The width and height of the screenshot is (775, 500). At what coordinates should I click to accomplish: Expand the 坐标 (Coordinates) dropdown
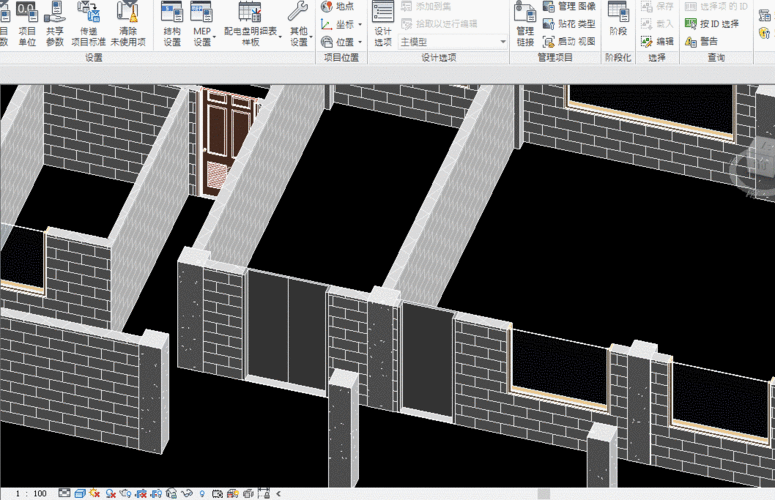(339, 24)
